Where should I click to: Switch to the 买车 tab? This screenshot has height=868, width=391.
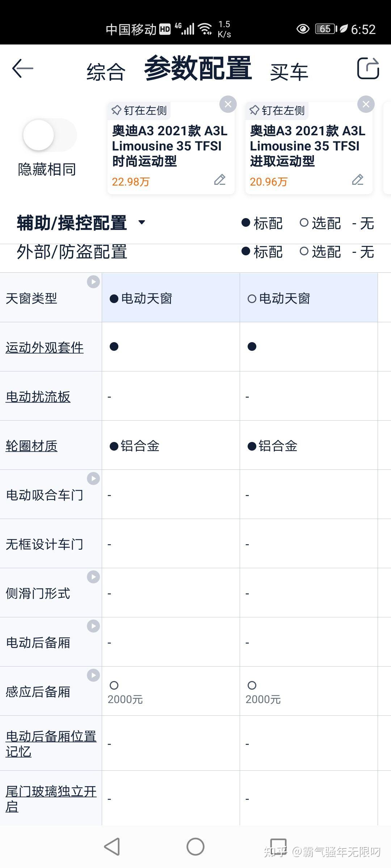point(289,72)
